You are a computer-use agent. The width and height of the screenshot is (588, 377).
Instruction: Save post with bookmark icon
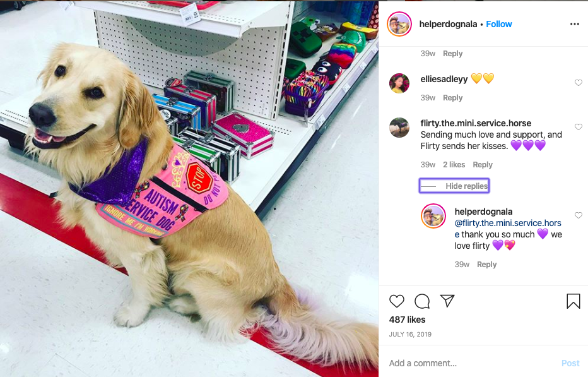[573, 301]
